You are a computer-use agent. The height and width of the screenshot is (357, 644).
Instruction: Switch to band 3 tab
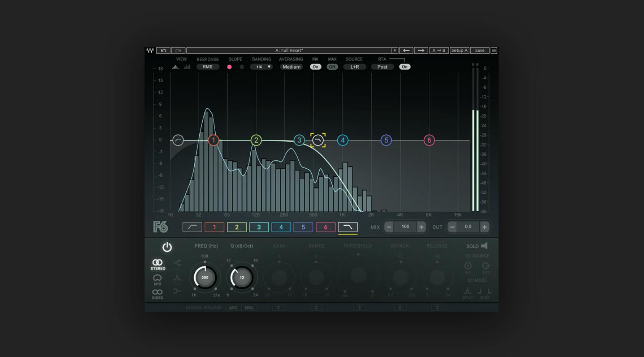coord(259,227)
